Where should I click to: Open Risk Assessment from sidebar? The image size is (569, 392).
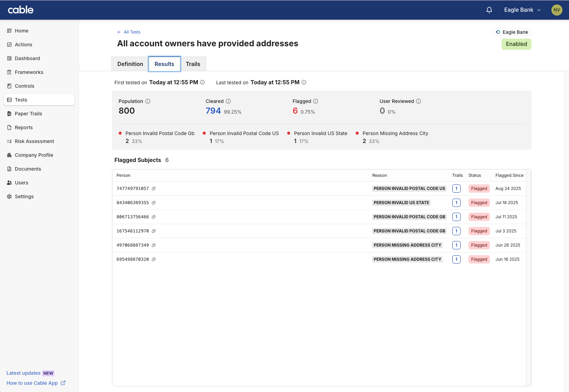pos(34,141)
